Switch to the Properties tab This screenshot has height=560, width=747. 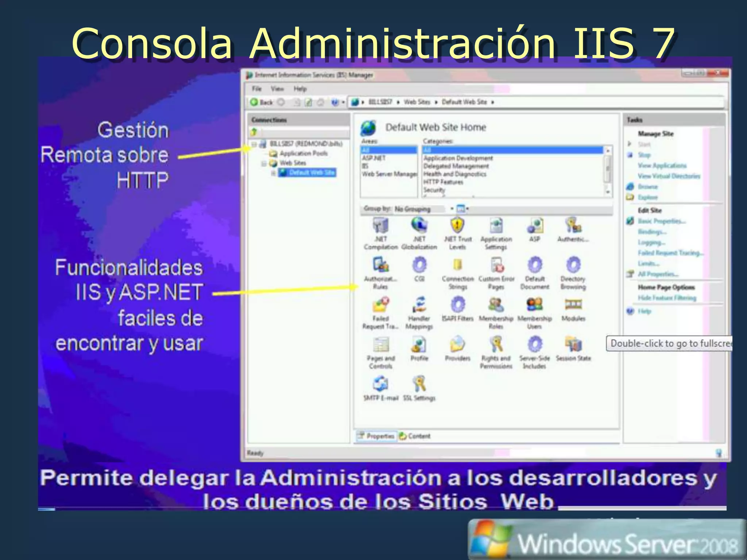(376, 436)
